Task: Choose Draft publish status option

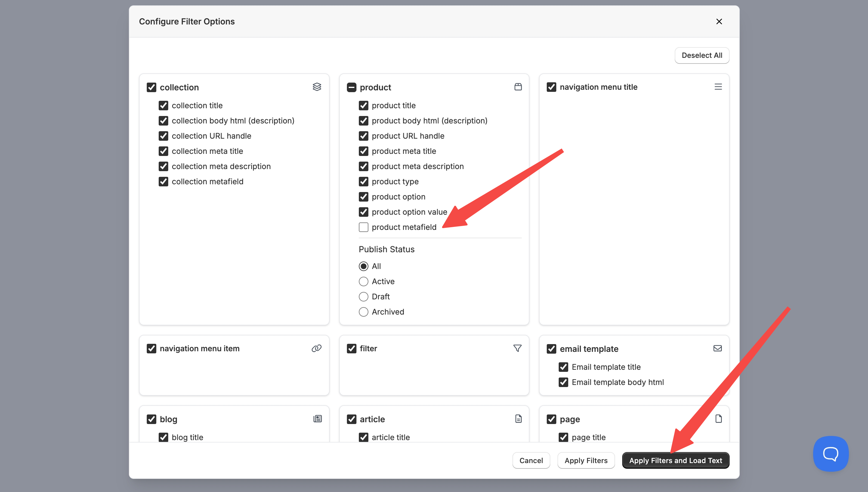Action: [x=363, y=297]
